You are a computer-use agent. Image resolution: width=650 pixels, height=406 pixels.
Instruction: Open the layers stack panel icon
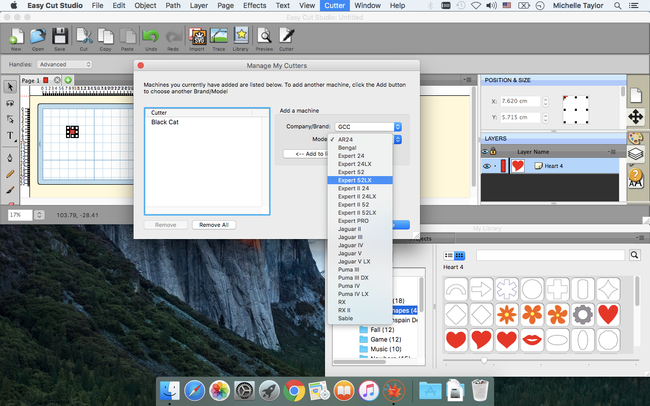point(635,154)
